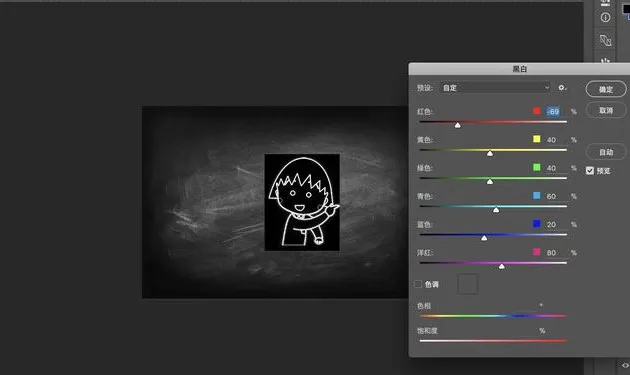Screen dimensions: 630x375
Task: Click the yellow color swatch
Action: coord(537,139)
